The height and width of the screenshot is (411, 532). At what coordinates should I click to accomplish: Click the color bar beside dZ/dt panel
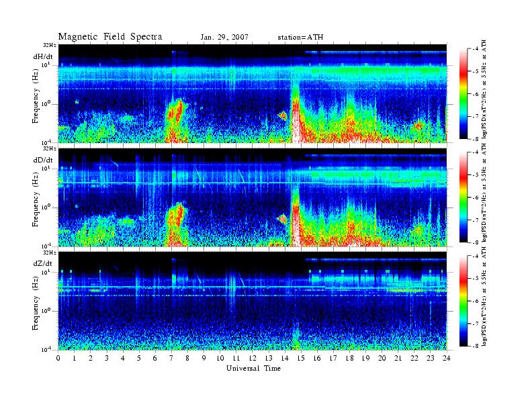(x=463, y=301)
